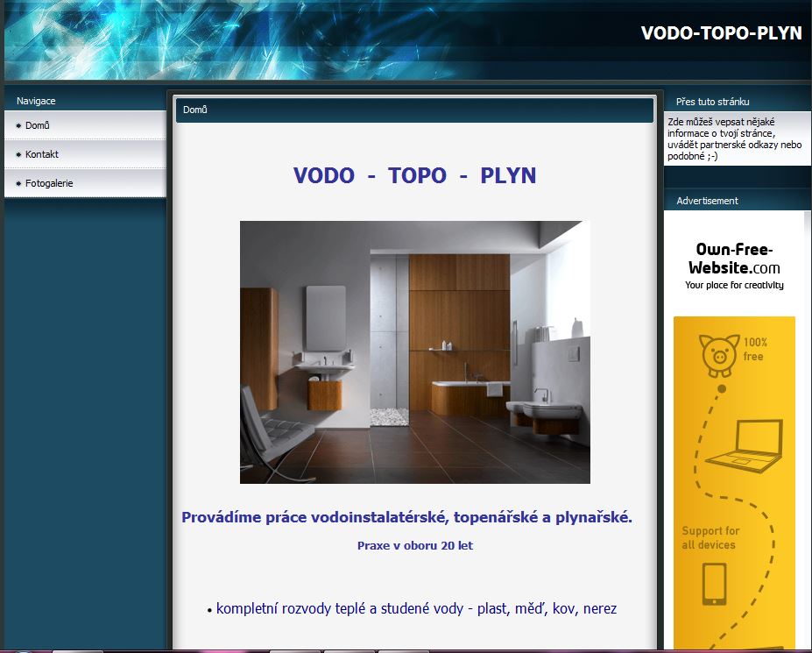
Task: Click the smartphone icon in the advertisement
Action: [x=714, y=584]
